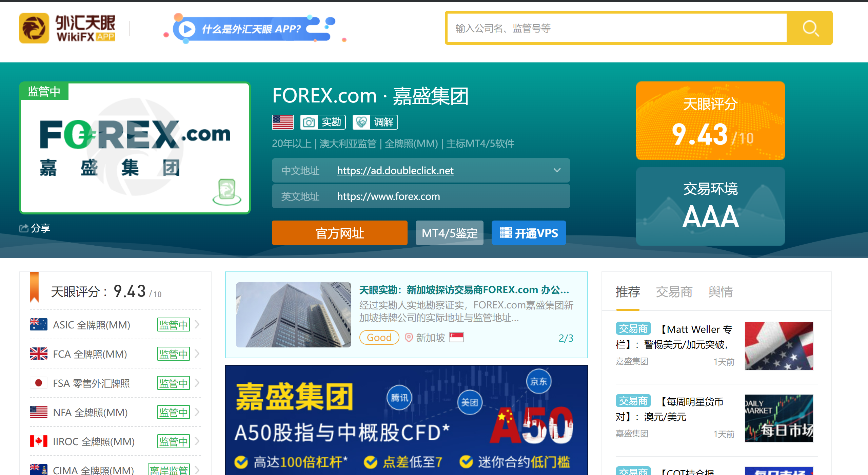Click the 开通VPS button
868x475 pixels.
pyautogui.click(x=529, y=233)
